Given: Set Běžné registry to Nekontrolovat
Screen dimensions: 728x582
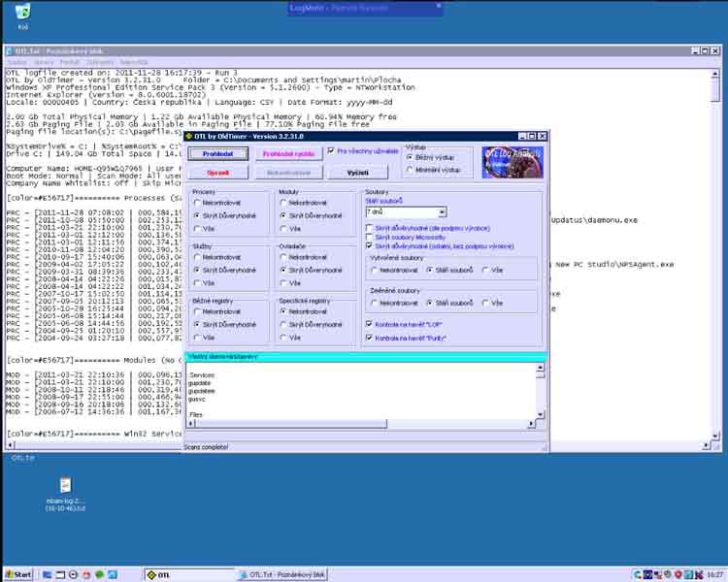Looking at the screenshot, I should point(197,311).
